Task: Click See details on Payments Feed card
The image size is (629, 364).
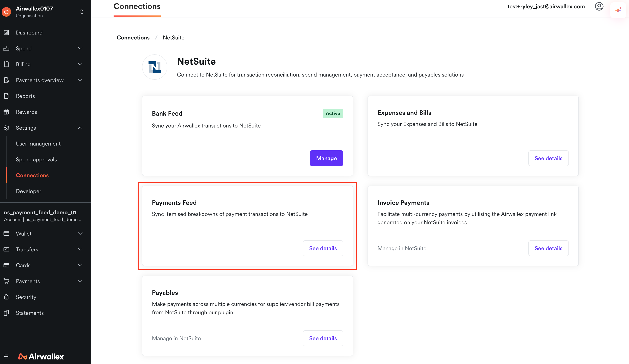Action: point(323,248)
